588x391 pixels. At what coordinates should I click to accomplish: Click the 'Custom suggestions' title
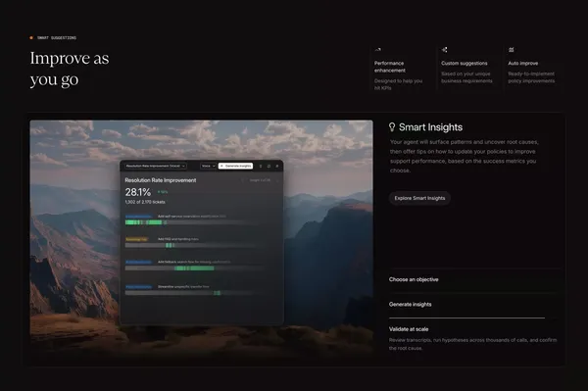[x=465, y=64]
